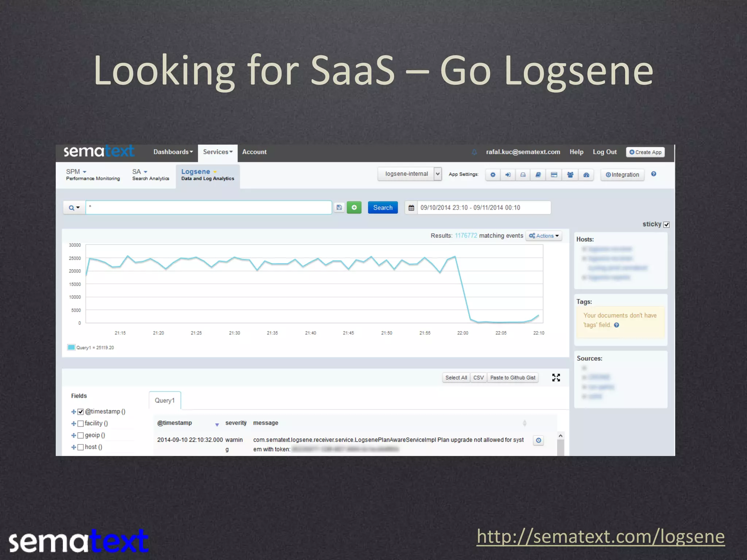Viewport: 747px width, 560px height.
Task: Click the clock icon in the log row
Action: point(538,440)
